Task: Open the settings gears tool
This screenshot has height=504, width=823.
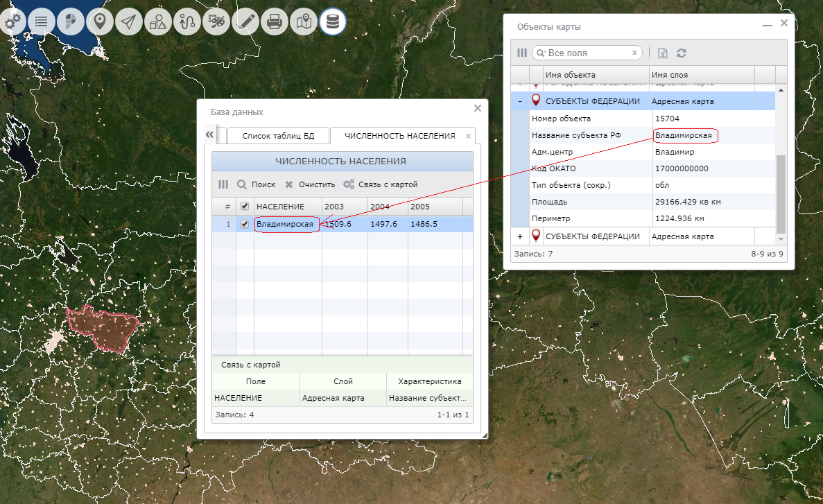Action: [x=12, y=22]
